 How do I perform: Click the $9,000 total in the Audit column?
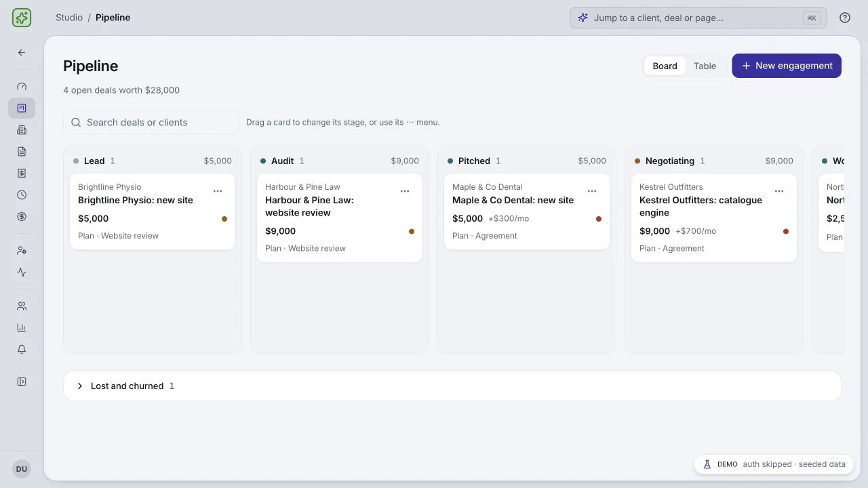[405, 161]
